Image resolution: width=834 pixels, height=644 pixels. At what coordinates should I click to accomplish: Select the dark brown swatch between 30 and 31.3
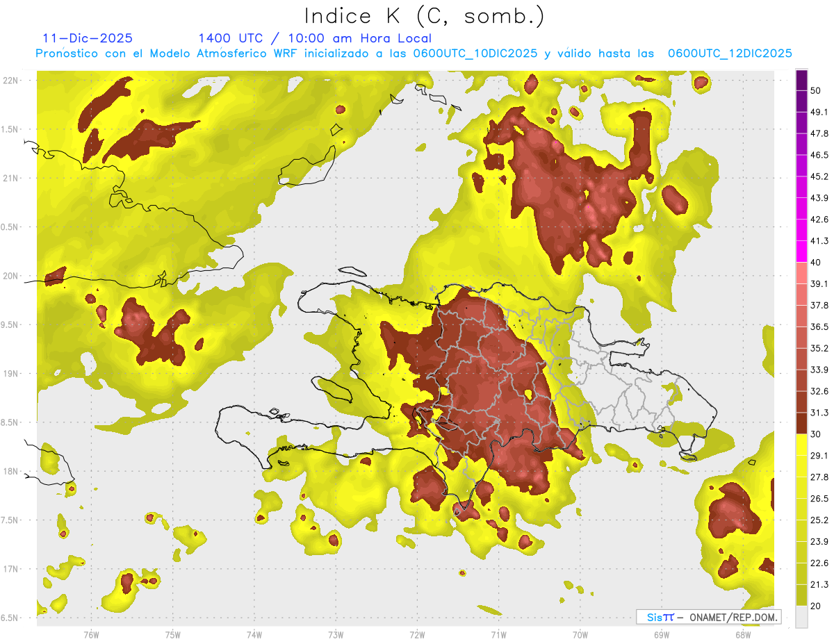pos(801,423)
